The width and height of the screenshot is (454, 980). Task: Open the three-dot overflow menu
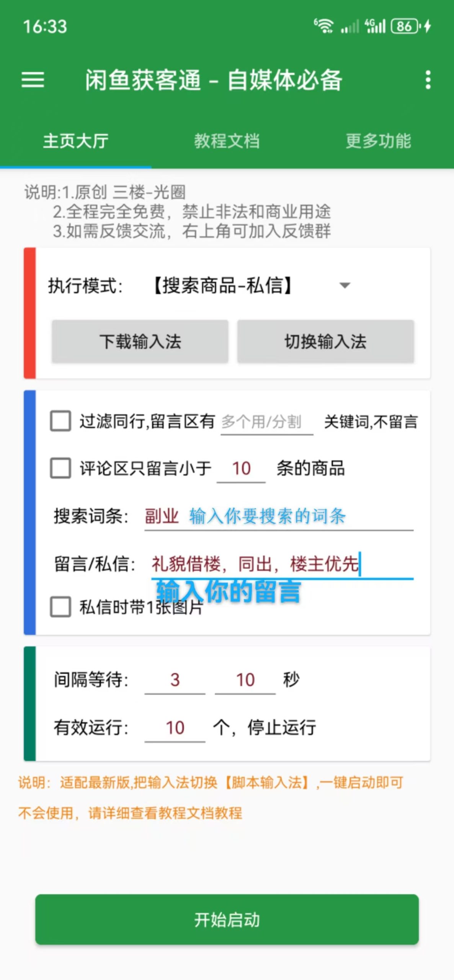point(428,80)
